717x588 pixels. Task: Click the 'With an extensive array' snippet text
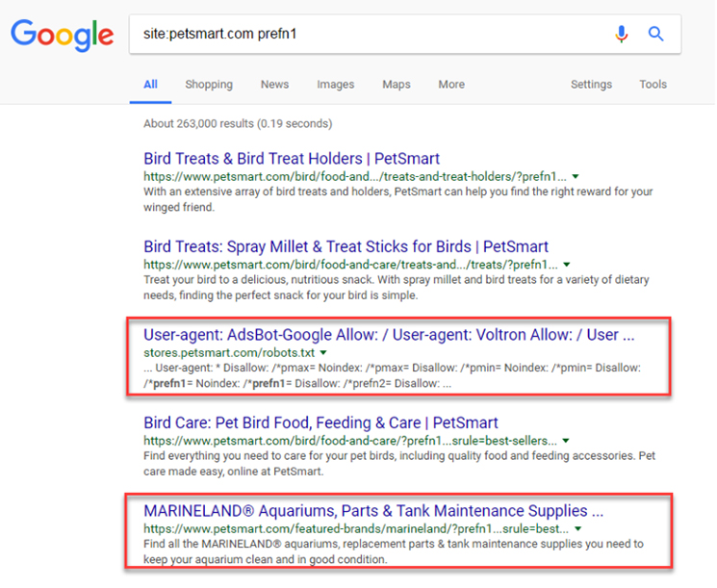[398, 199]
